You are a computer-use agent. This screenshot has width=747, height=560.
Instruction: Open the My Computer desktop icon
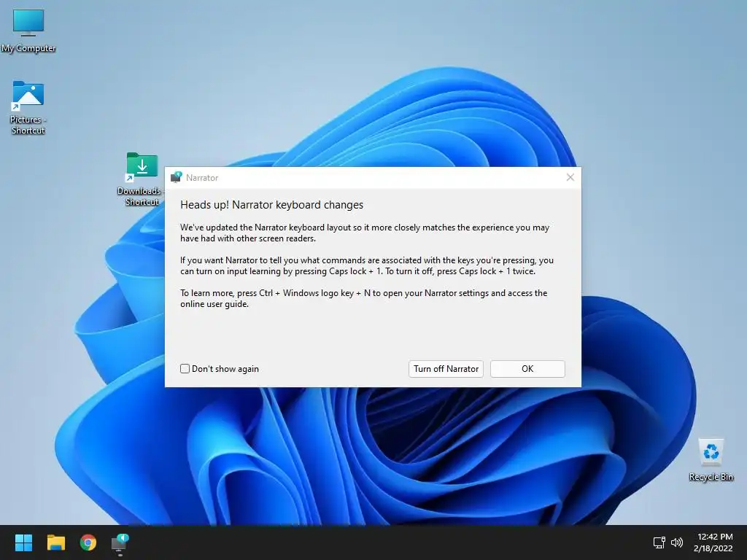28,31
